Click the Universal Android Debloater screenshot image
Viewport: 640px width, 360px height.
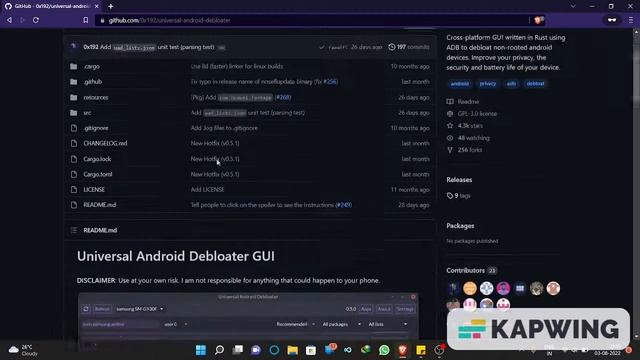(x=248, y=316)
